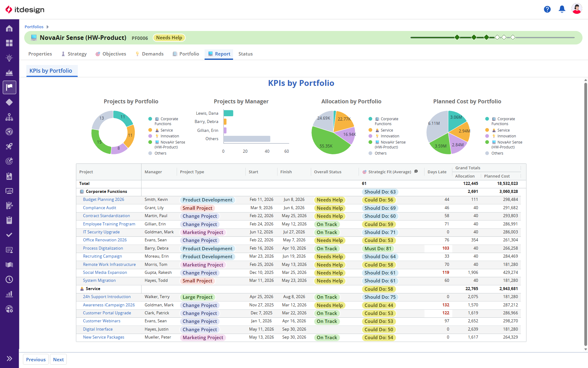This screenshot has width=588, height=368.
Task: Click the first filled green timeline diamond
Action: [x=457, y=37]
